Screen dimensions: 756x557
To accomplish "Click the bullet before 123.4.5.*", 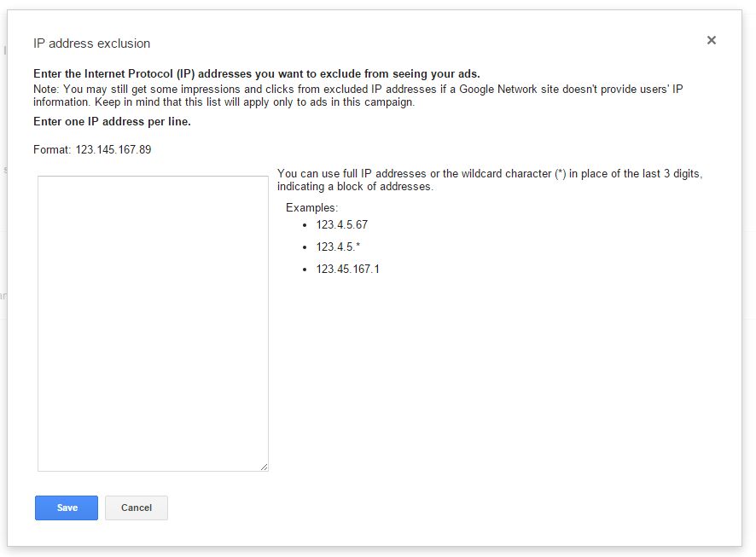I will point(305,247).
